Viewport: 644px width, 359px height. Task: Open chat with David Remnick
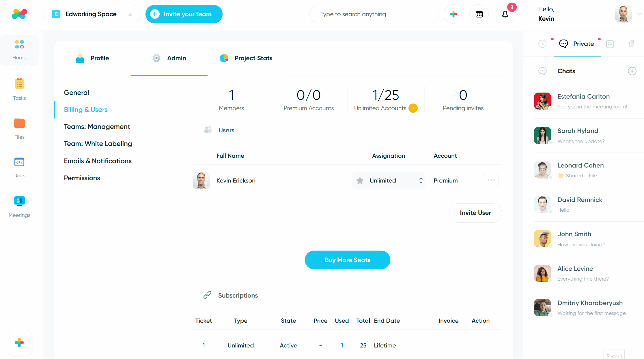[x=589, y=204]
